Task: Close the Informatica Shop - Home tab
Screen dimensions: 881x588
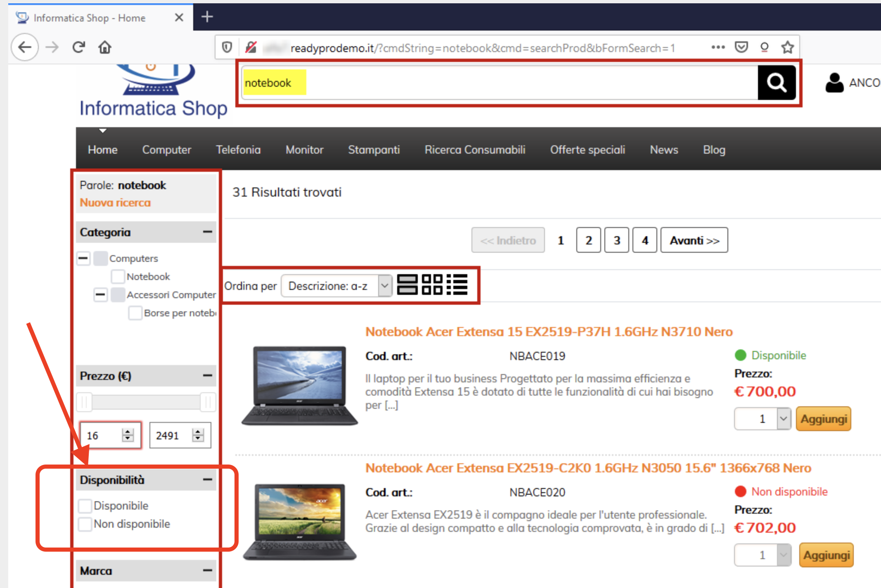Action: tap(179, 17)
